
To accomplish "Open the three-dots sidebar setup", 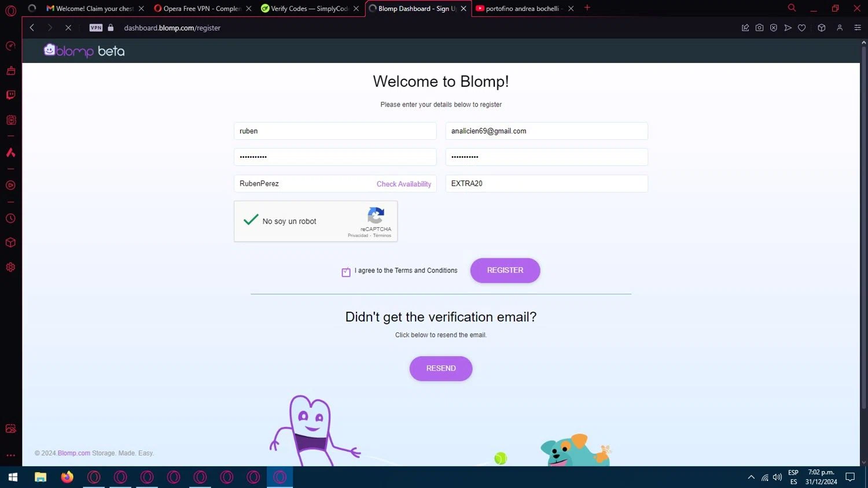I will (x=10, y=455).
